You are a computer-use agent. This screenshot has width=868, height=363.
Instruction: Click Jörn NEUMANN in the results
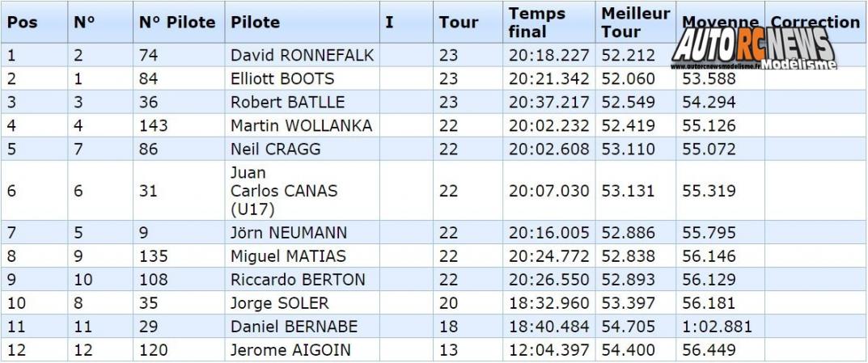[289, 232]
